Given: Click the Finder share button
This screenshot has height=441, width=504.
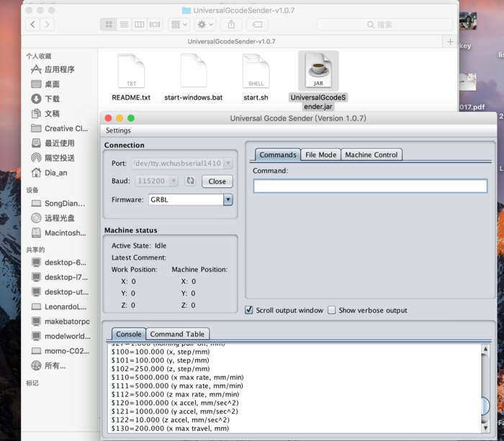Looking at the screenshot, I should pyautogui.click(x=231, y=24).
